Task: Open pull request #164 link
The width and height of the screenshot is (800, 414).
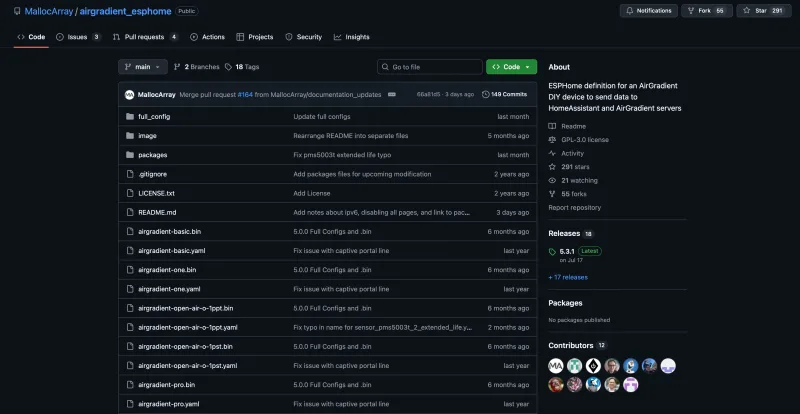Action: point(245,94)
